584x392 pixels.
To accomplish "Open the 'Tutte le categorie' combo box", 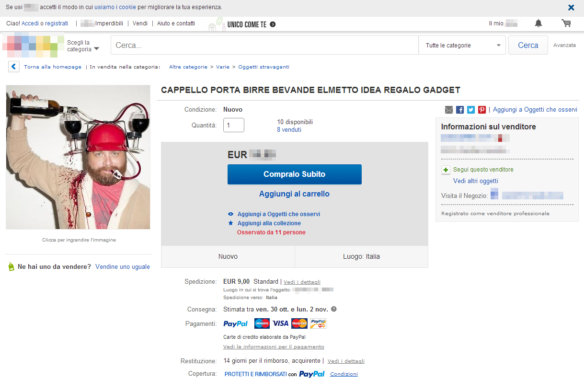I will point(462,46).
